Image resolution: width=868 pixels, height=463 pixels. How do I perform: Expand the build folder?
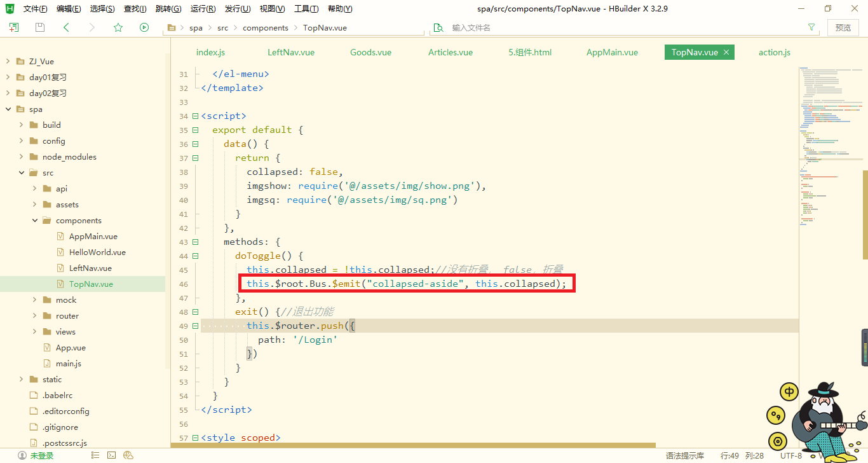(x=21, y=125)
